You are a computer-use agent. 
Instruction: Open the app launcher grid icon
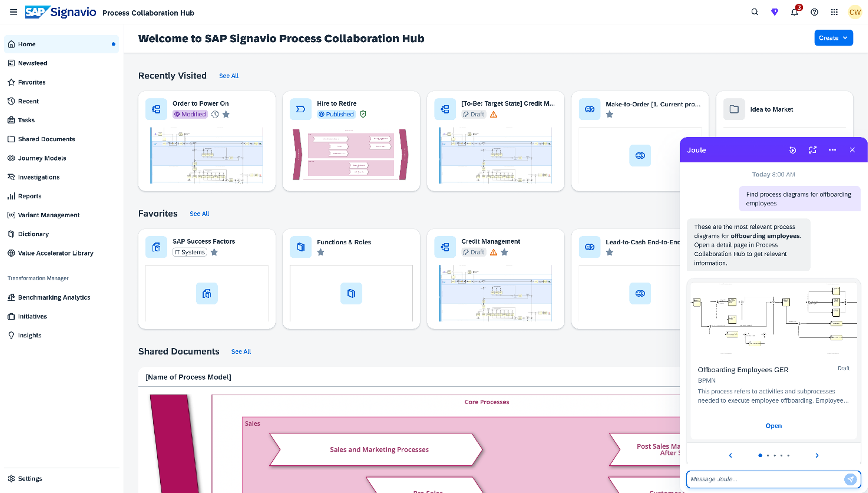click(x=834, y=12)
